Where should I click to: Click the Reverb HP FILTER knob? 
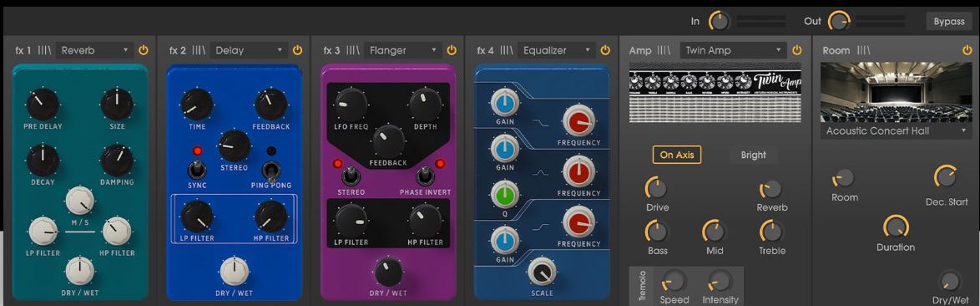(117, 232)
